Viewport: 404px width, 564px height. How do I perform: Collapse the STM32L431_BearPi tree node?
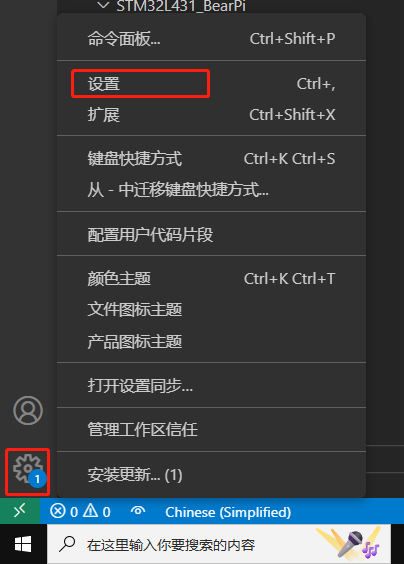click(103, 5)
